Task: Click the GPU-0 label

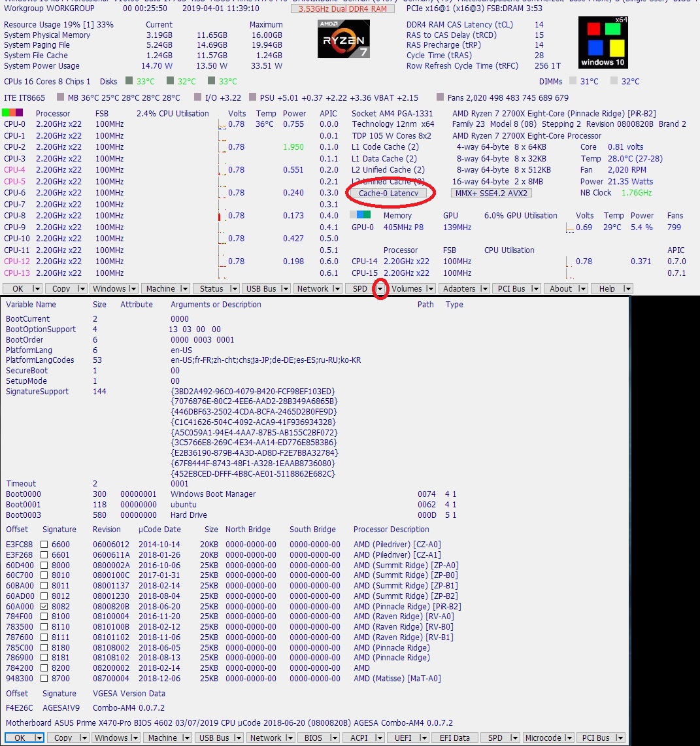Action: [363, 227]
